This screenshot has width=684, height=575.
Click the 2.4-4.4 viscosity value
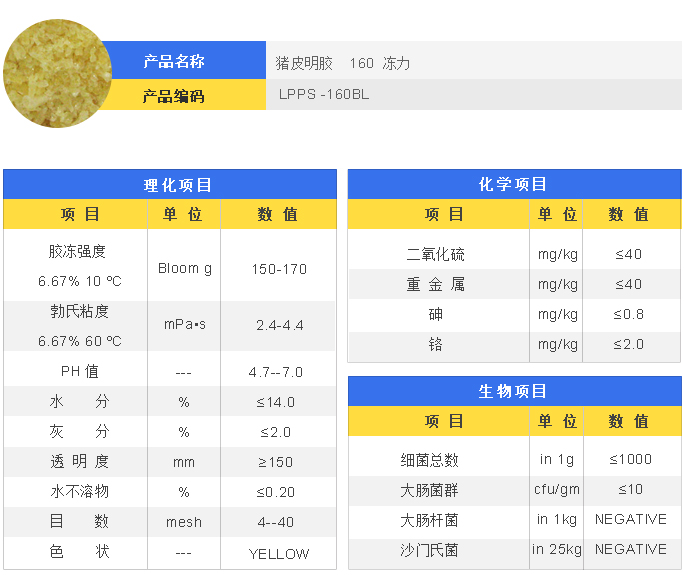[x=279, y=326]
